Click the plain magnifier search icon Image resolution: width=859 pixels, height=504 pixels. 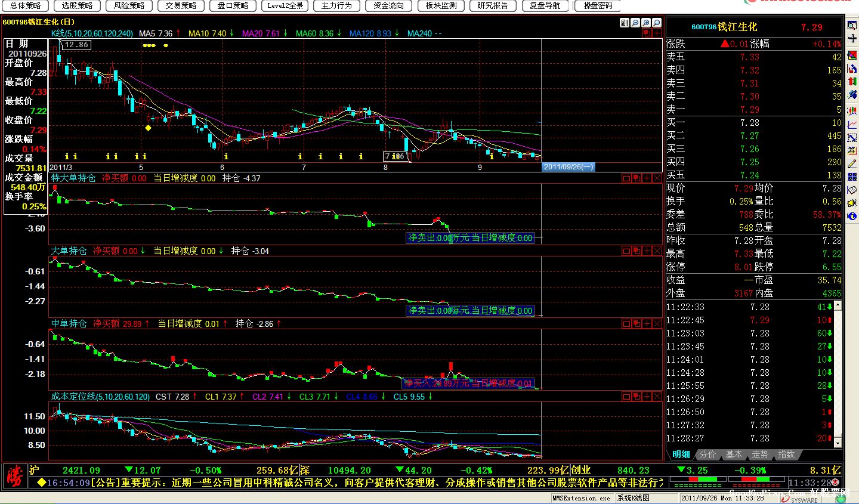(656, 23)
